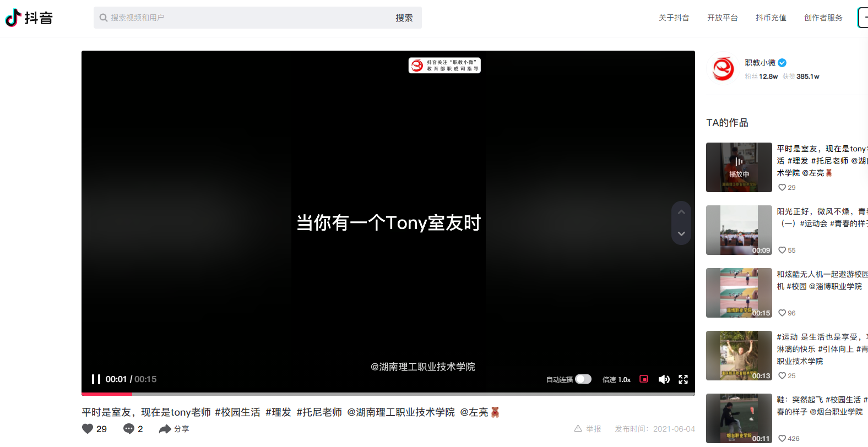This screenshot has height=447, width=868.
Task: Open 创作者服务 menu item
Action: [x=823, y=18]
